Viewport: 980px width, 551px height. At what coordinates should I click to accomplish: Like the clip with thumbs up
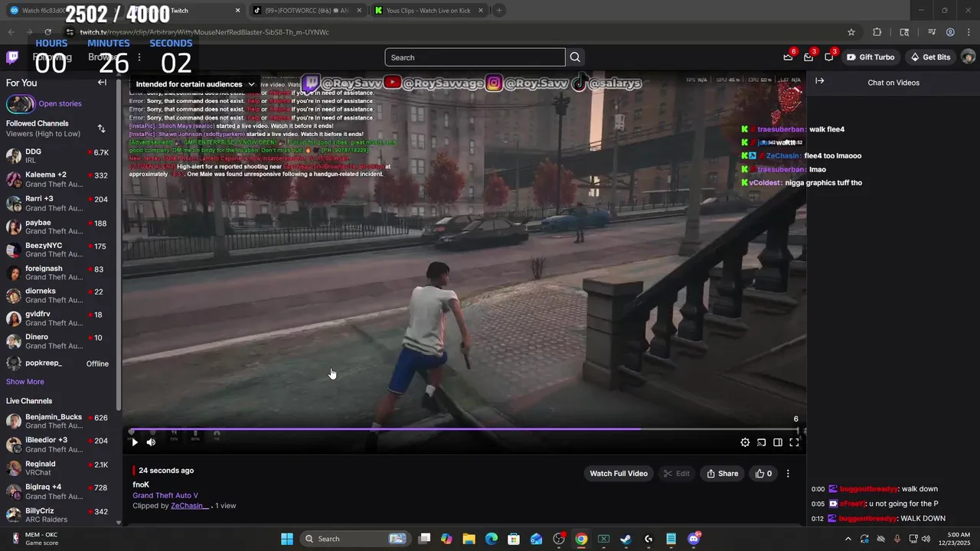(x=764, y=474)
